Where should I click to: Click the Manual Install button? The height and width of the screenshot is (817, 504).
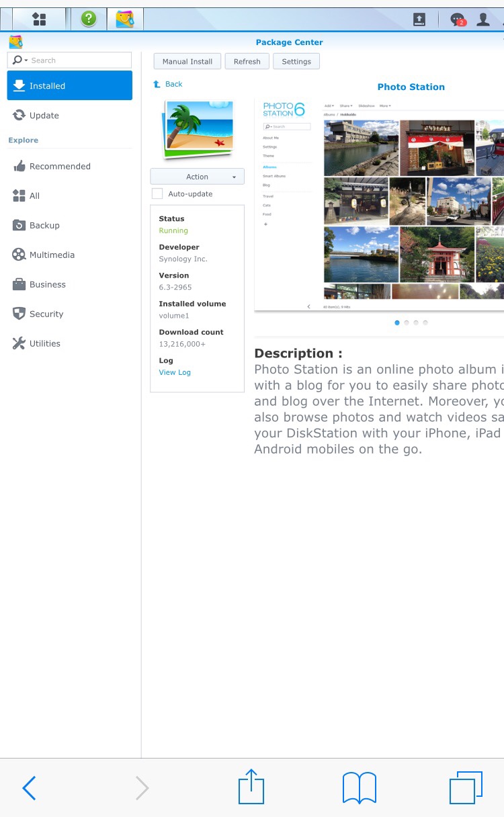187,61
